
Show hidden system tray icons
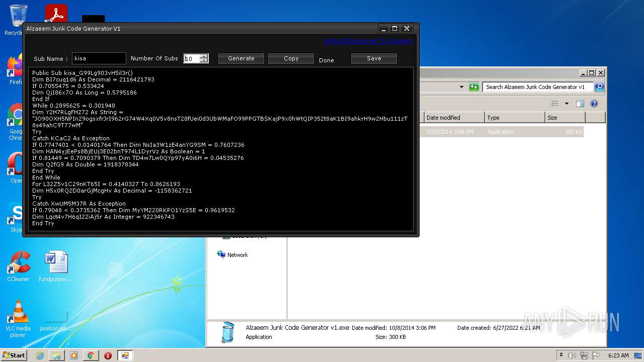pos(561,355)
